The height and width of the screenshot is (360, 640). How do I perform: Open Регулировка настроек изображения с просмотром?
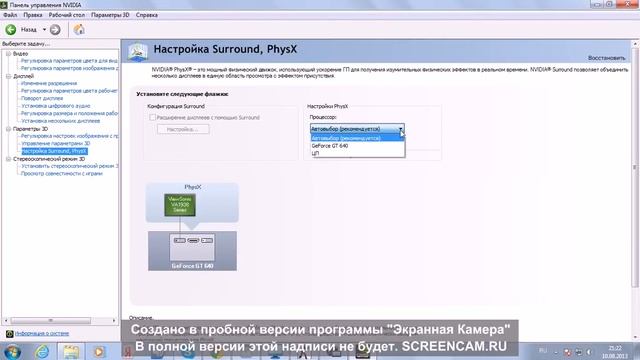(x=69, y=136)
